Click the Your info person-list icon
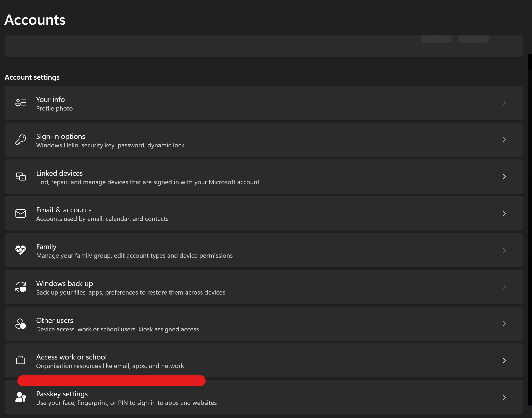Screen dimensions: 532x418 [x=21, y=102]
